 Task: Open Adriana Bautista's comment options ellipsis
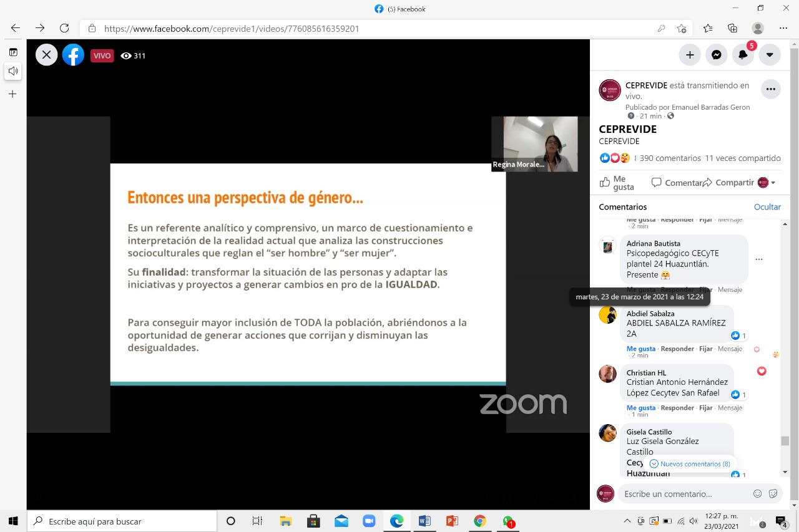coord(759,259)
